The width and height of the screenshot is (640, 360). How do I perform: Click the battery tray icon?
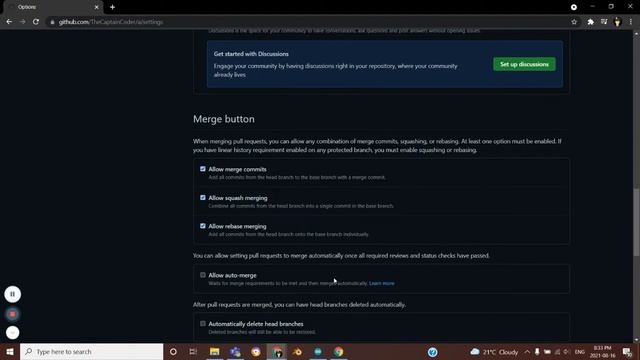point(547,351)
